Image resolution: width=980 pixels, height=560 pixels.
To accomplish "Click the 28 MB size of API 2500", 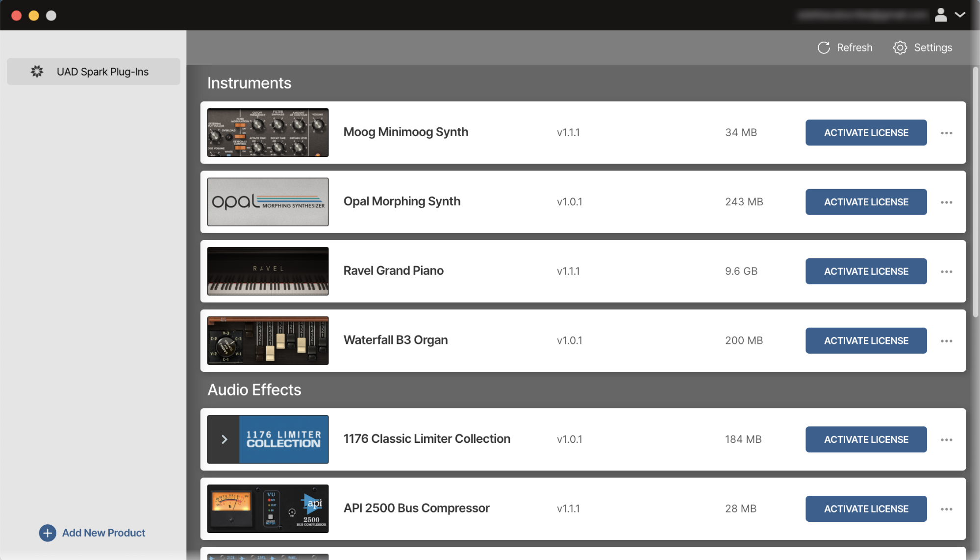I will coord(741,509).
